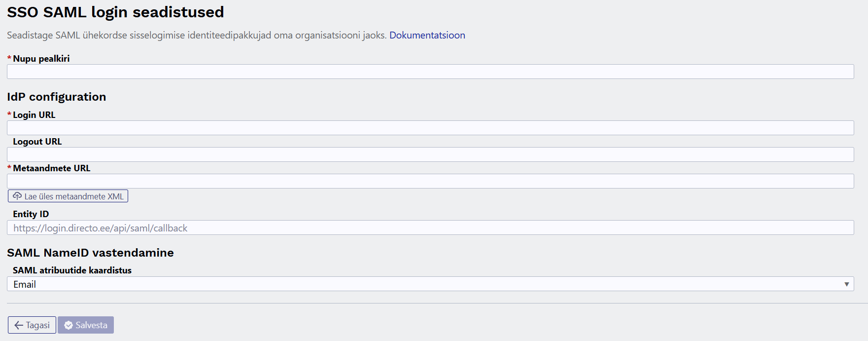Click the SAML atribuutide kaardistus label
This screenshot has height=341, width=868.
coord(72,270)
